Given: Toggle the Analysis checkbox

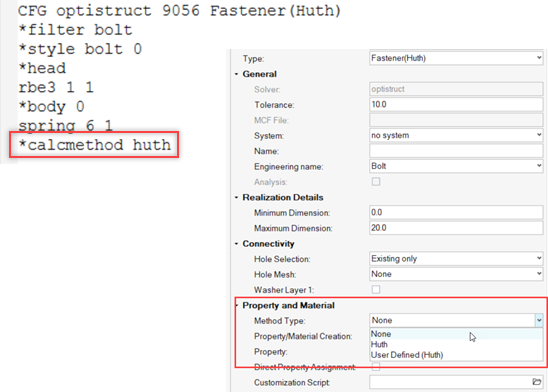Looking at the screenshot, I should tap(376, 182).
